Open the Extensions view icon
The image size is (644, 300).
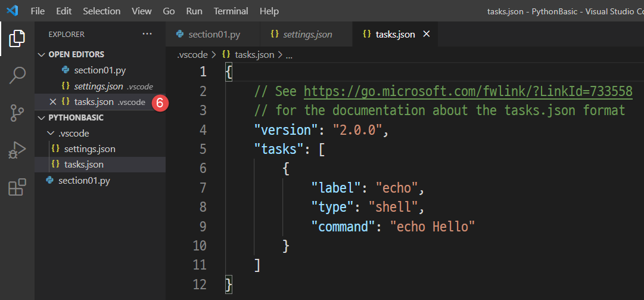coord(17,187)
